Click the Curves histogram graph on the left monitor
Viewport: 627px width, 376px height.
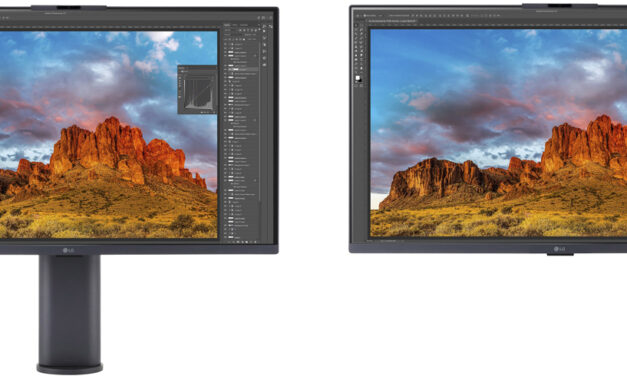click(x=199, y=94)
